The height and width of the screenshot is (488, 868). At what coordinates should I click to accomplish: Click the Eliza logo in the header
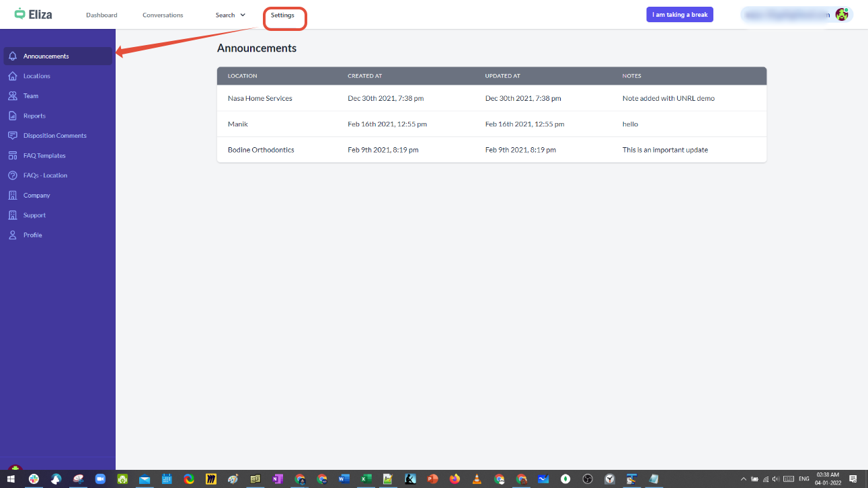pos(34,14)
